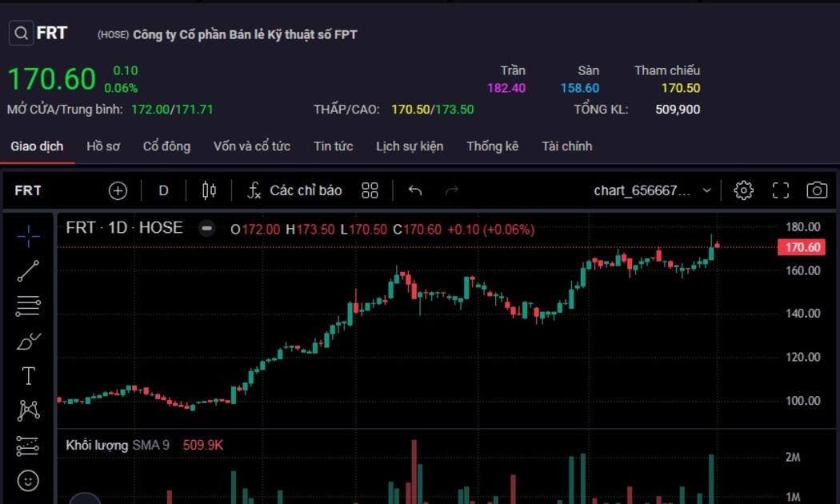Collapse the legend with the minus toggle
The image size is (840, 504).
coord(206,229)
